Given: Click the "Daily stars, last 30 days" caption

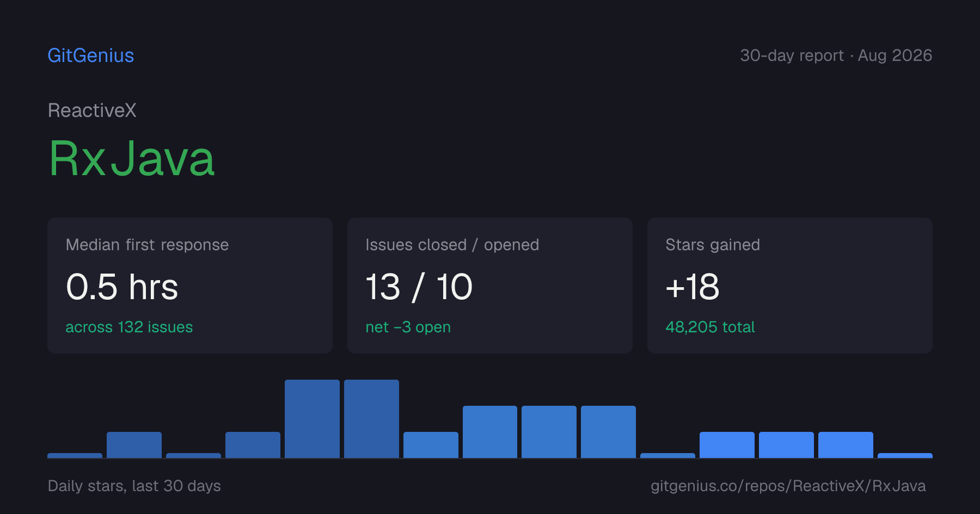Looking at the screenshot, I should [x=134, y=486].
